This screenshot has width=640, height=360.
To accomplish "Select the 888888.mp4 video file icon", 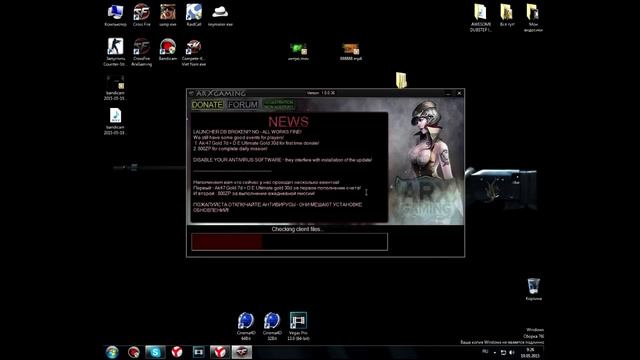I will click(351, 52).
